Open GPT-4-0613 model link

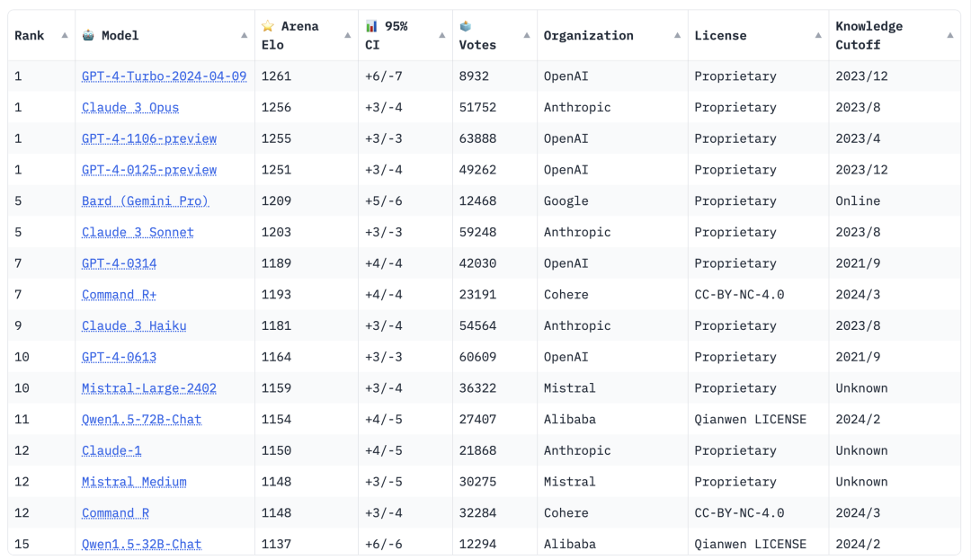click(x=119, y=357)
